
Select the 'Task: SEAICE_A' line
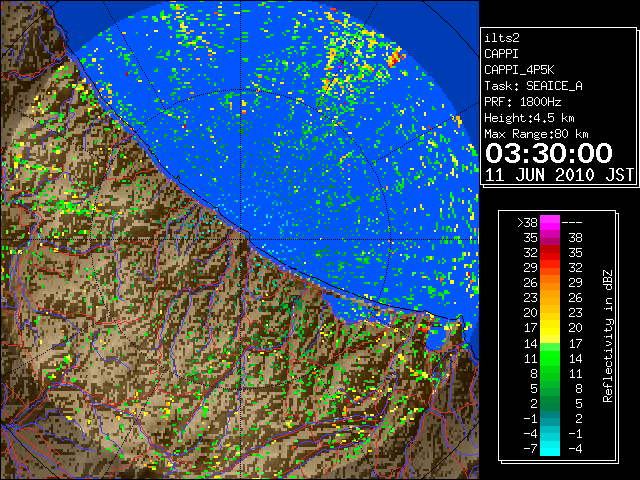(x=533, y=86)
